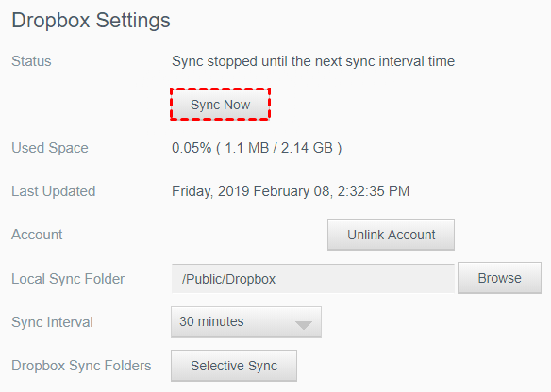Viewport: 551px width, 392px height.
Task: Click the /Public/Dropbox local folder path field
Action: (312, 279)
